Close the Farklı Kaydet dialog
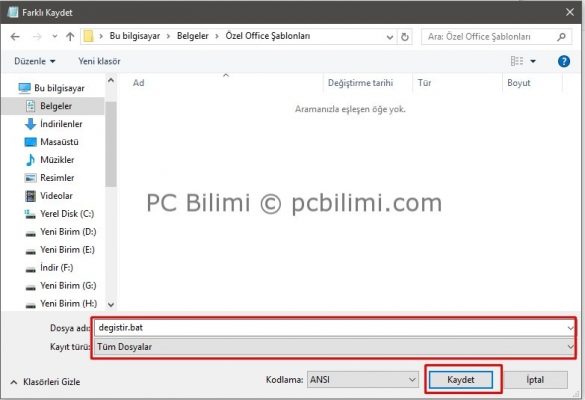The image size is (585, 400). click(x=570, y=12)
